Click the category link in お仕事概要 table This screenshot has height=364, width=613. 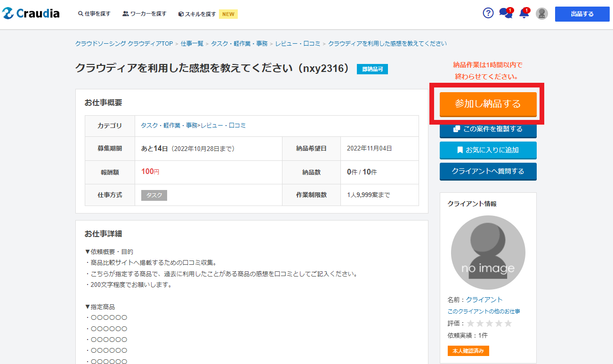(193, 126)
